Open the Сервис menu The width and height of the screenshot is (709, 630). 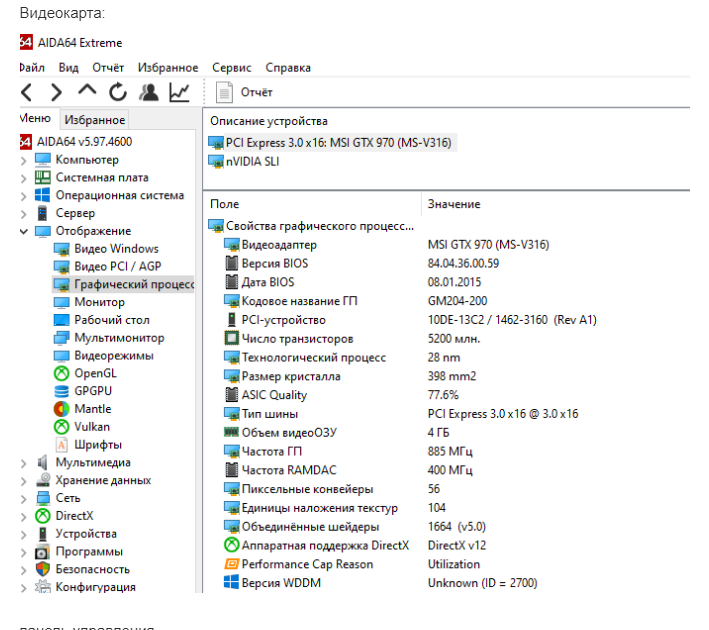click(231, 68)
